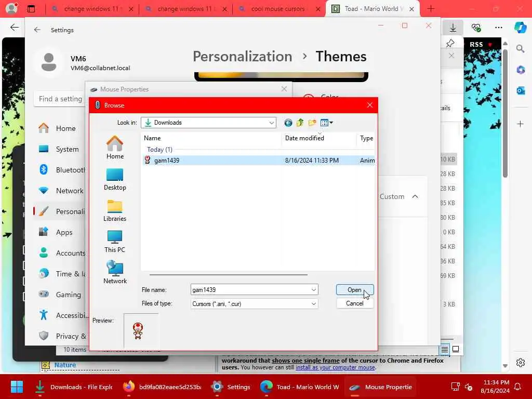Open browser sidebar settings gear
532x399 pixels.
[521, 362]
